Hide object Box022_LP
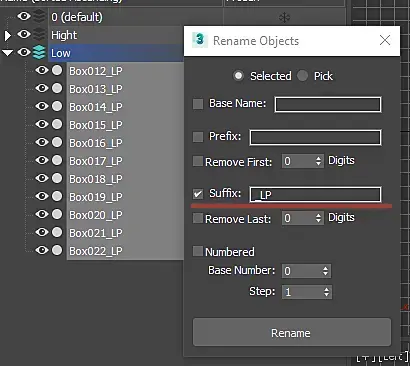Screen dimensions: 410x366 click(42, 250)
